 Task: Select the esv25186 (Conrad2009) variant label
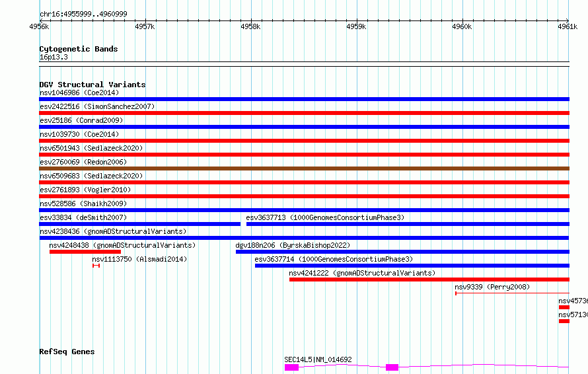[81, 120]
